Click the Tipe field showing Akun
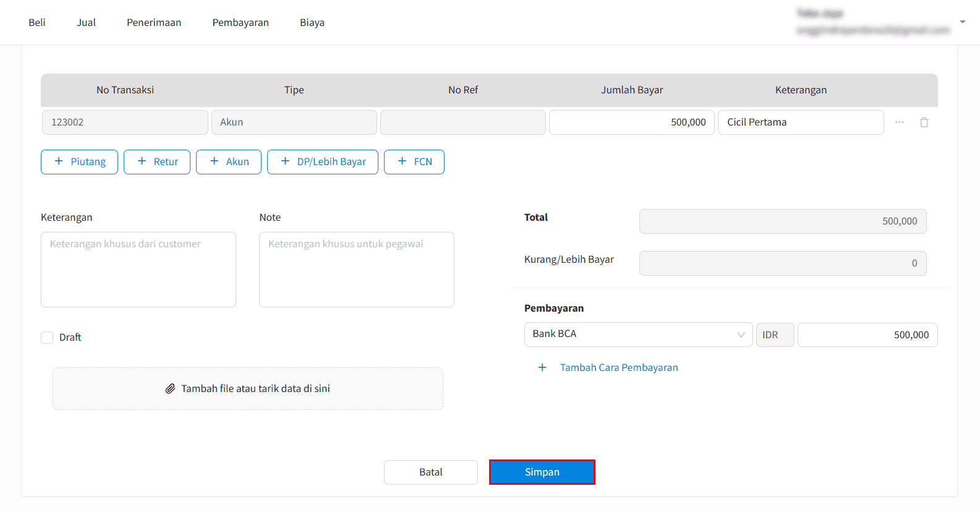 click(294, 122)
